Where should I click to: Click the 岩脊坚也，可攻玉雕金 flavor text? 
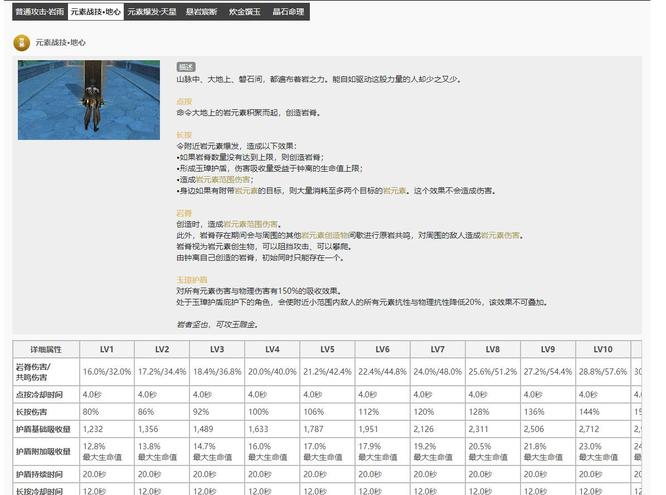(x=217, y=324)
